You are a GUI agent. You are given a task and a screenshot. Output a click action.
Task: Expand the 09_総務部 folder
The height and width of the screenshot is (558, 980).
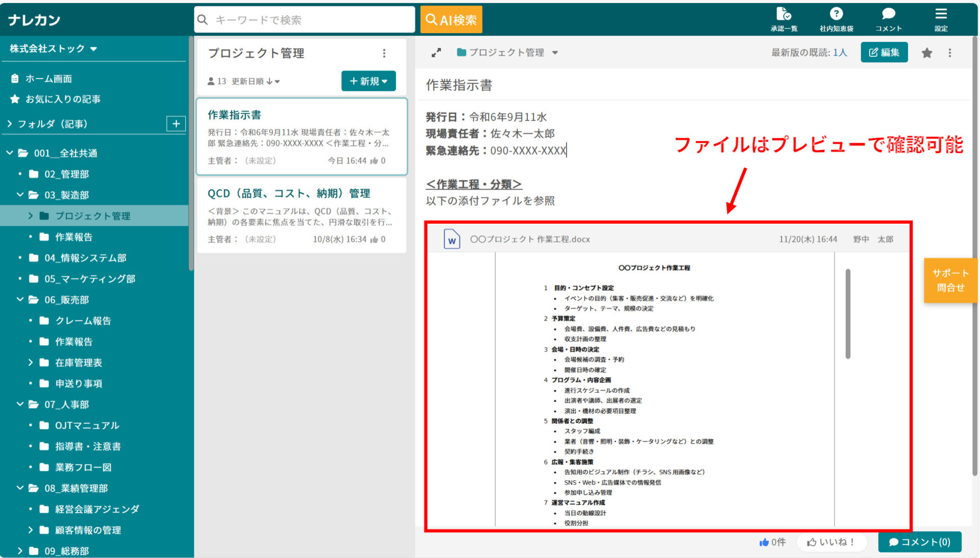tap(20, 550)
